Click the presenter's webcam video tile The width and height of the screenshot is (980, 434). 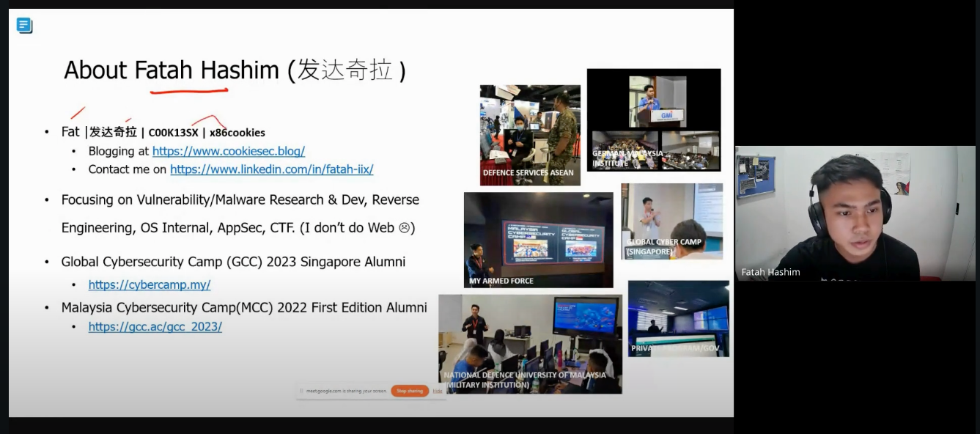(x=845, y=213)
